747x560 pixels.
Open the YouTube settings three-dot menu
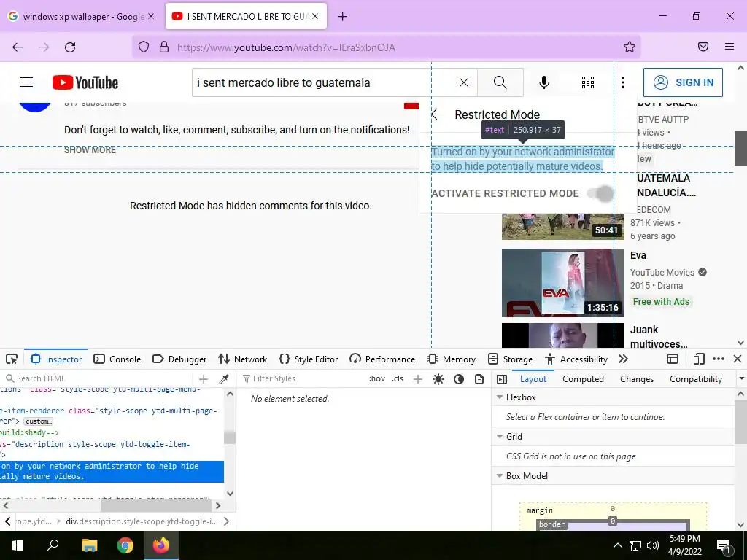pyautogui.click(x=623, y=82)
